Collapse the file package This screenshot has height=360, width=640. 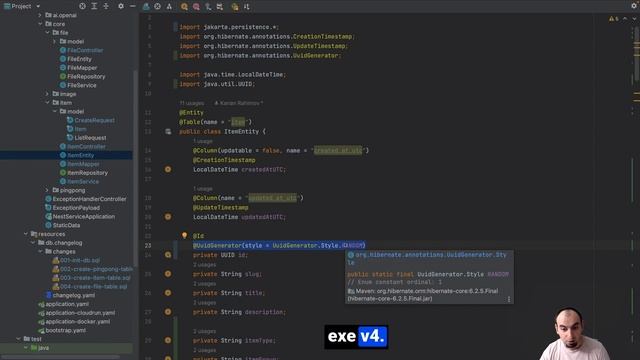[x=47, y=32]
